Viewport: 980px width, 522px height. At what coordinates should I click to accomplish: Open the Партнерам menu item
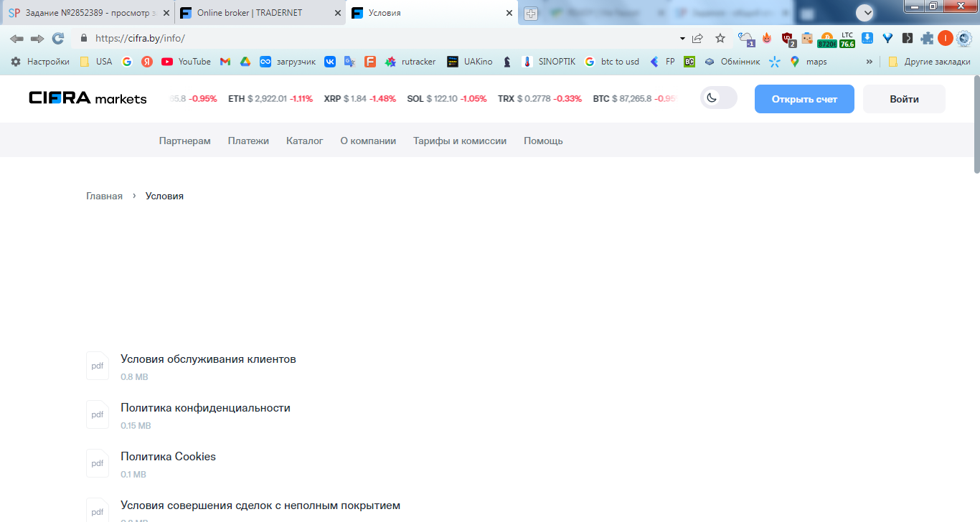point(185,141)
